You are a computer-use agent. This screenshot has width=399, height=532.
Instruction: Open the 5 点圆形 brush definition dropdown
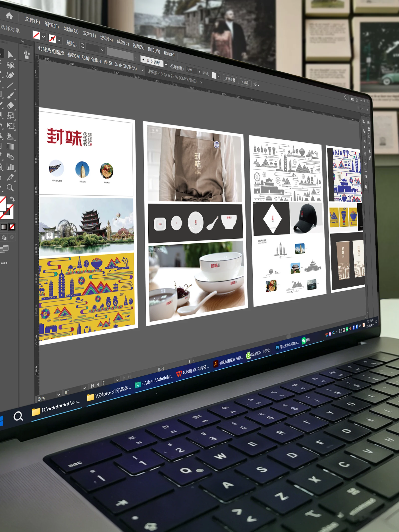[166, 64]
